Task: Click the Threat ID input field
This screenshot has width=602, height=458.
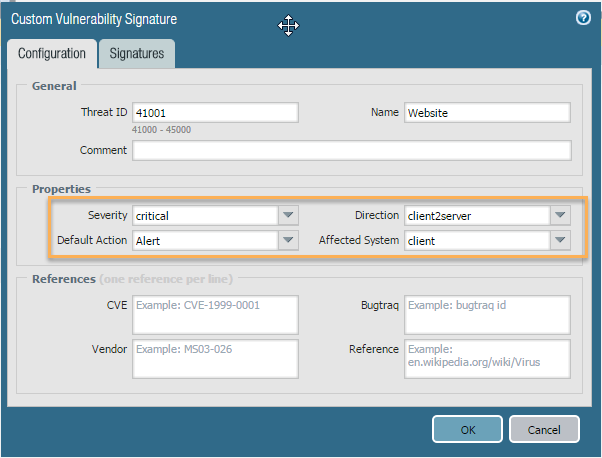Action: click(x=215, y=112)
